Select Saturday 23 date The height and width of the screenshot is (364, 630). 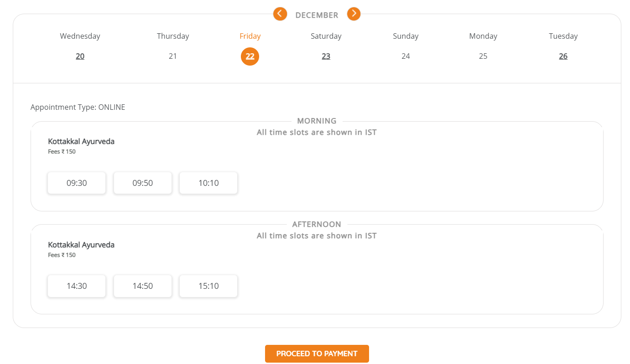pyautogui.click(x=326, y=56)
